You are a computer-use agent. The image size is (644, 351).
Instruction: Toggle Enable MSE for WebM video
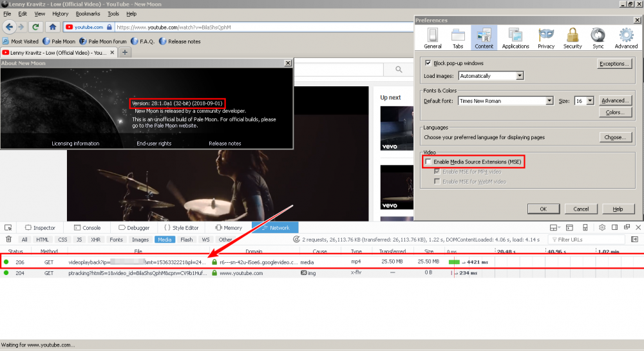click(437, 182)
